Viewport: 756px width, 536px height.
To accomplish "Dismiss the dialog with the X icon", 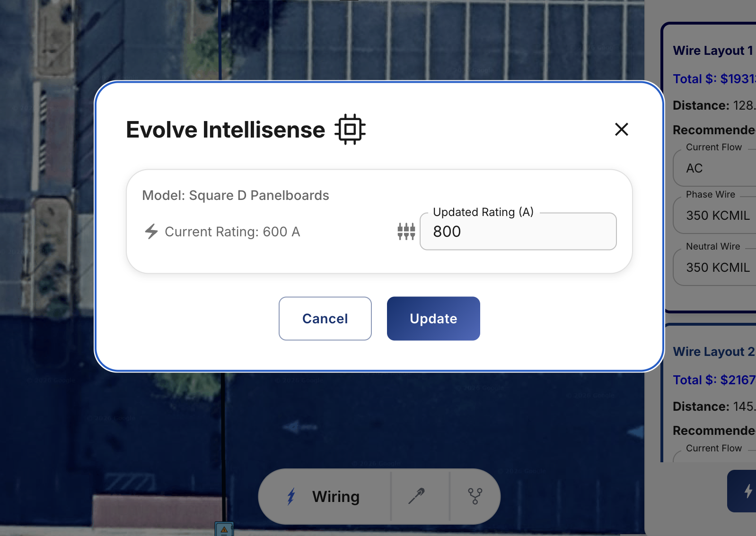I will [x=621, y=130].
